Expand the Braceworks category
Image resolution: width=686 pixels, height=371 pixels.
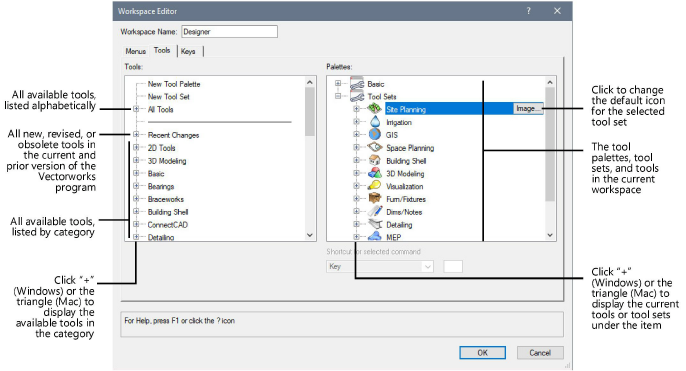coord(136,199)
